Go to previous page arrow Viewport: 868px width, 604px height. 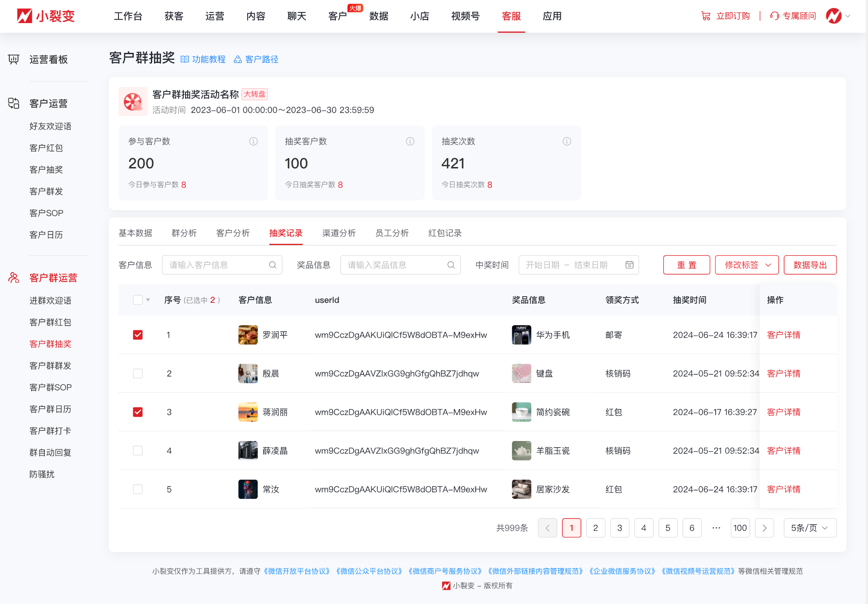click(548, 528)
